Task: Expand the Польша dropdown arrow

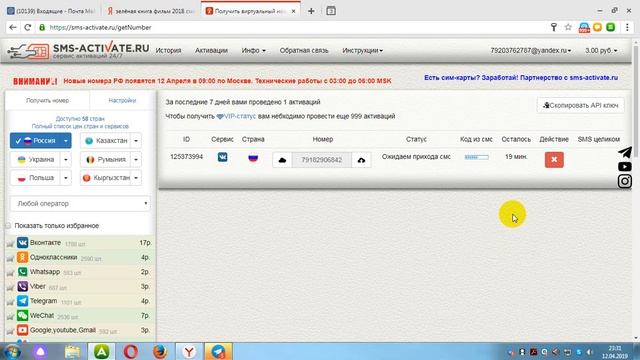Action: (x=66, y=178)
